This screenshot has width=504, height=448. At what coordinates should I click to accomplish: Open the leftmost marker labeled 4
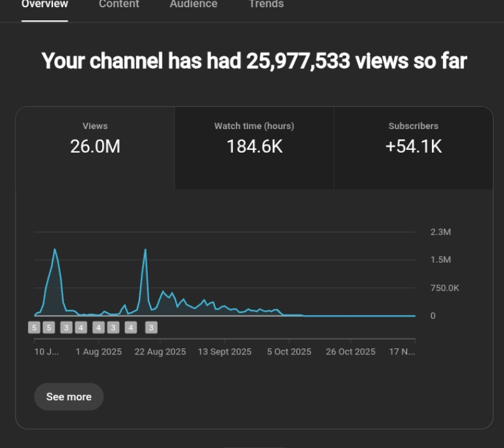point(81,327)
